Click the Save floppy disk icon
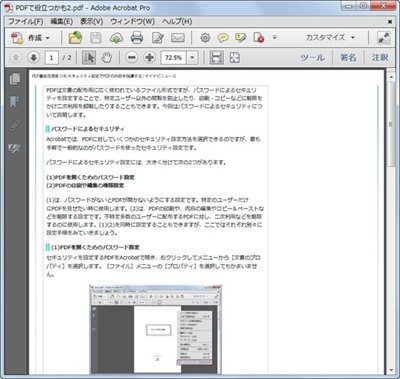 coord(96,38)
